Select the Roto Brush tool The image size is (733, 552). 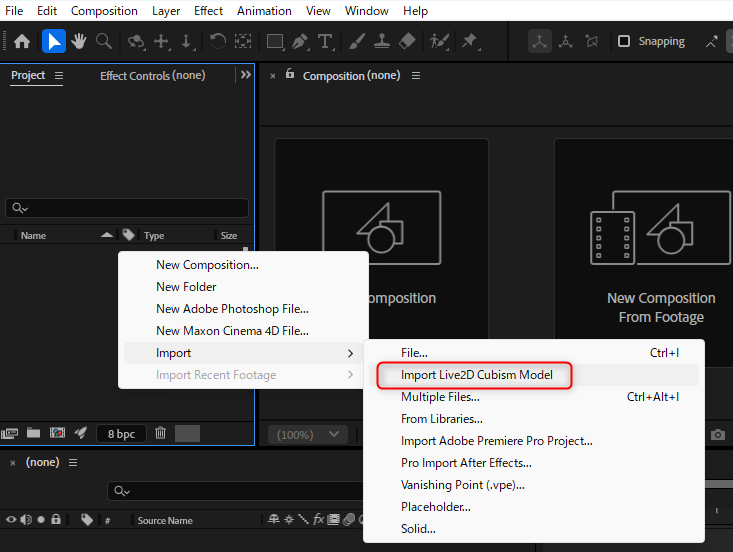[x=439, y=42]
